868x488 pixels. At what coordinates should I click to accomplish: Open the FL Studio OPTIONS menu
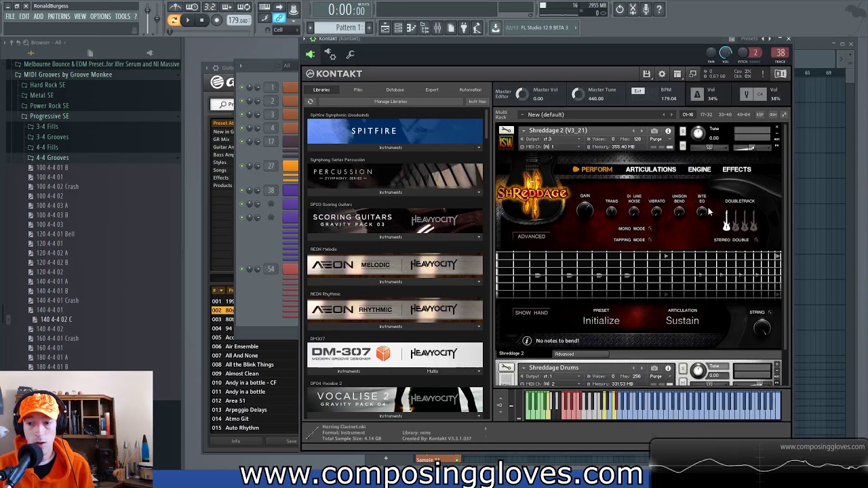(x=100, y=16)
